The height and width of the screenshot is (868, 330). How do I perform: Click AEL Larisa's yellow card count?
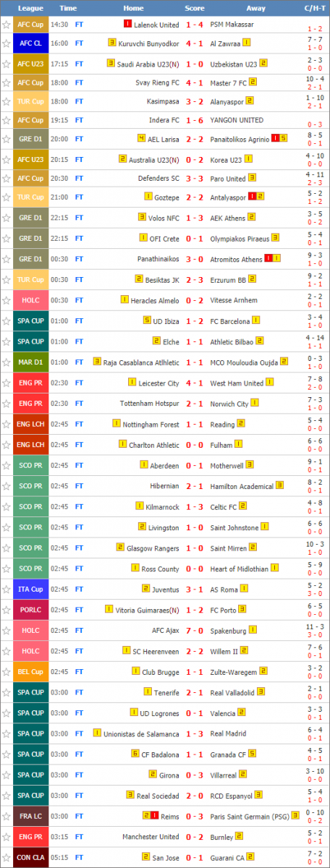tap(142, 139)
